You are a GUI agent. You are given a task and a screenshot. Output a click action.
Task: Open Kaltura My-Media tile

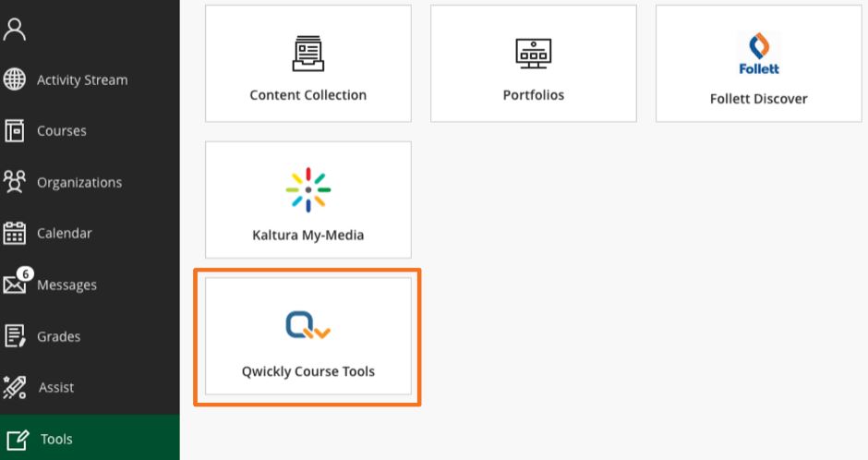(x=308, y=200)
